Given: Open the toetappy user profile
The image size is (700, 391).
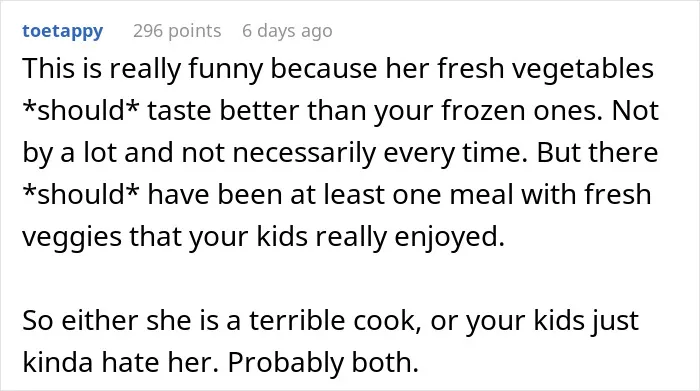Looking at the screenshot, I should click(62, 31).
